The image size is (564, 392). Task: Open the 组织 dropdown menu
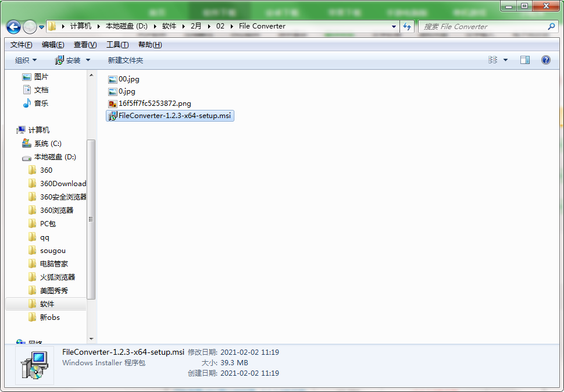pos(26,60)
